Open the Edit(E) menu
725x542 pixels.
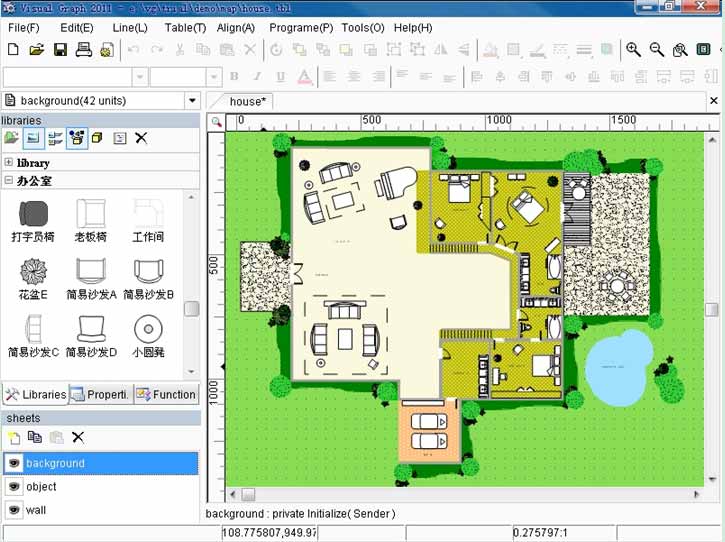click(x=77, y=28)
